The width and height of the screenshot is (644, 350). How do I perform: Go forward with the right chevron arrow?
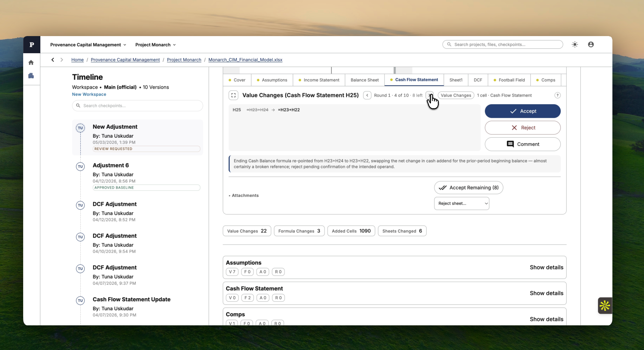point(62,60)
